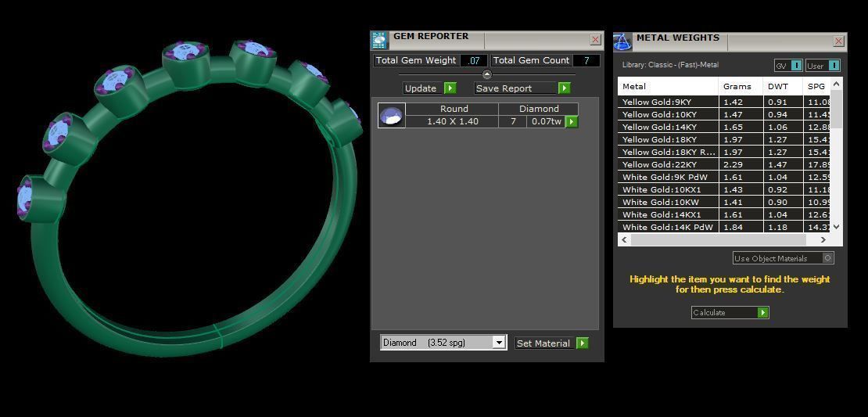Select the Yellow Gold:14KY row
Image resolution: width=868 pixels, height=417 pixels.
coord(668,127)
